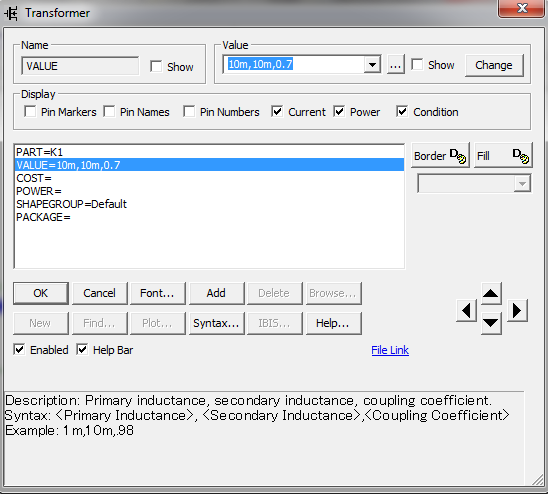Click the Browse... button

click(333, 293)
